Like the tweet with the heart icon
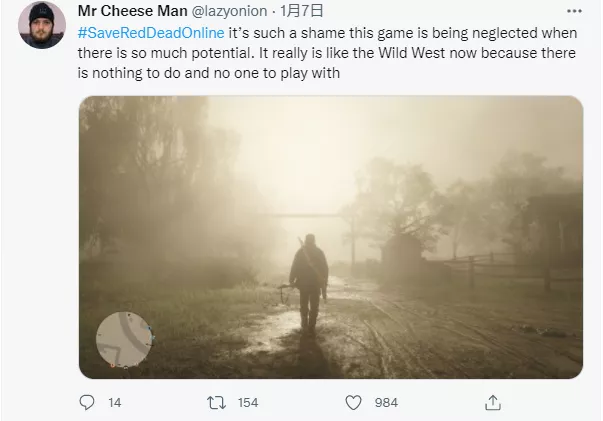 coord(352,402)
